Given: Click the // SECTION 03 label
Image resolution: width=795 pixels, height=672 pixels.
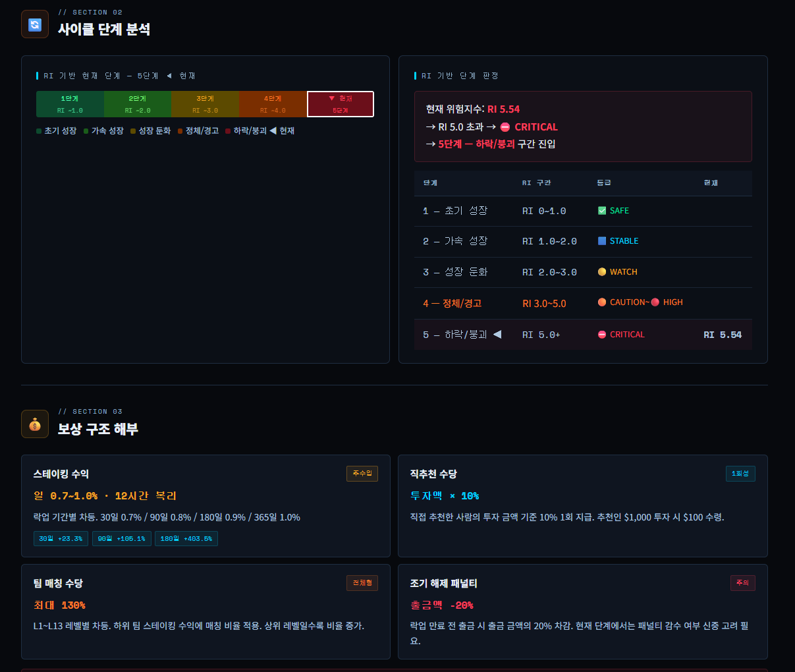Looking at the screenshot, I should (90, 412).
